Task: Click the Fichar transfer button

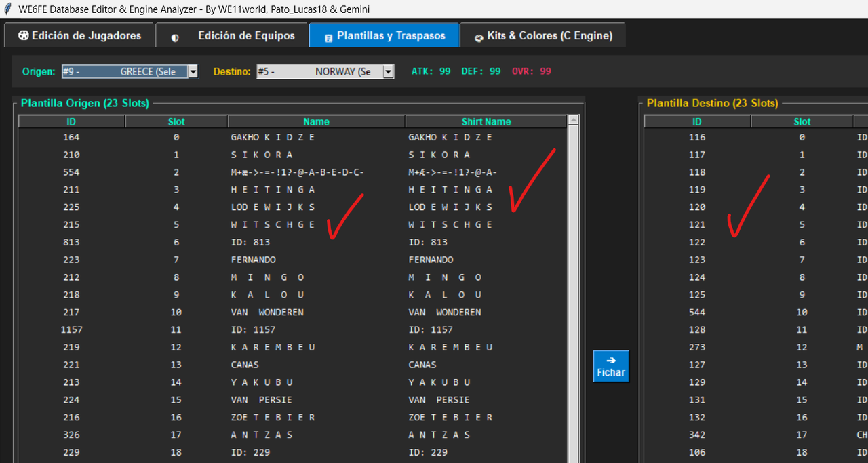Action: click(x=611, y=367)
